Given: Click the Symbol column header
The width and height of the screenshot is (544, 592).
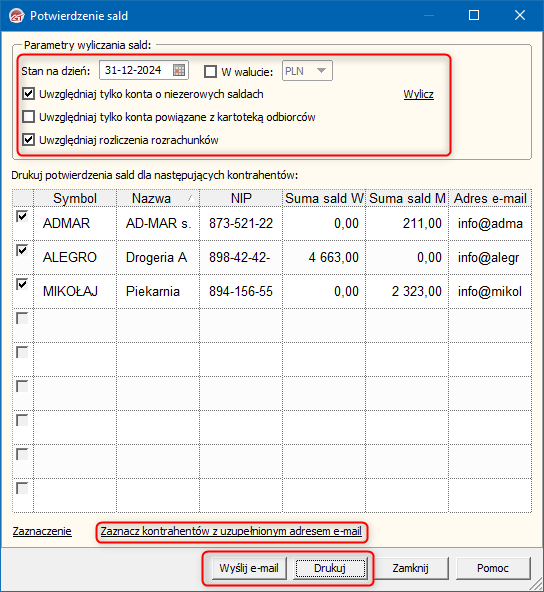Looking at the screenshot, I should tap(75, 198).
